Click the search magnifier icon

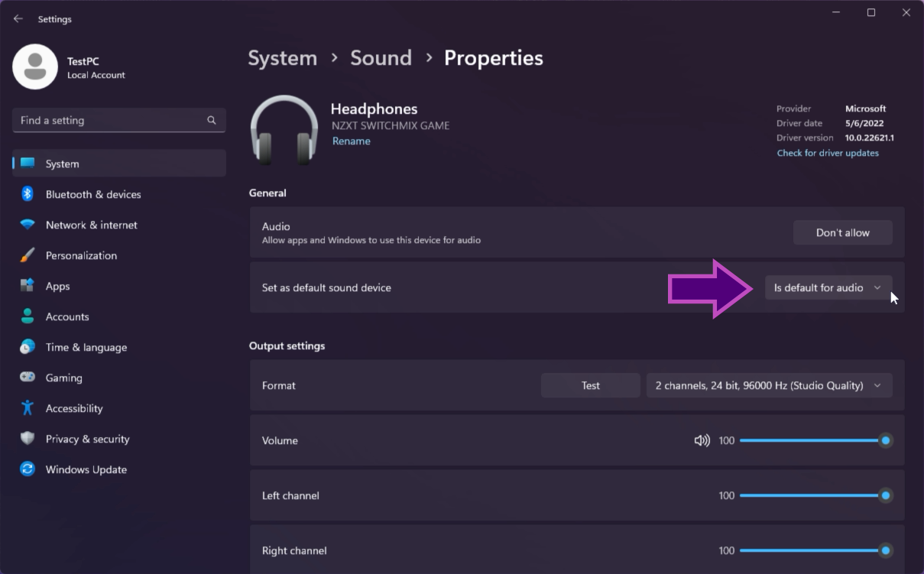pyautogui.click(x=212, y=120)
